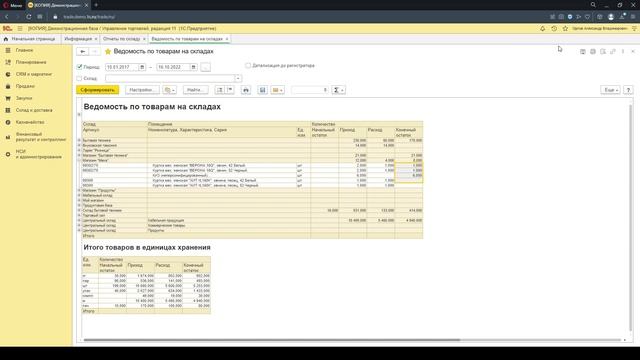The height and width of the screenshot is (360, 640).
Task: Open the Склад field dropdown arrow
Action: tap(238, 78)
